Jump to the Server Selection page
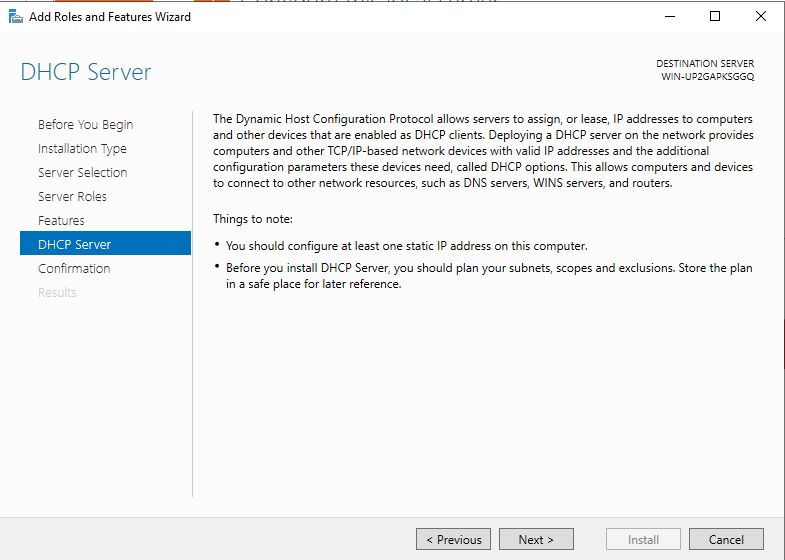Screen dimensions: 785x560 click(x=82, y=173)
